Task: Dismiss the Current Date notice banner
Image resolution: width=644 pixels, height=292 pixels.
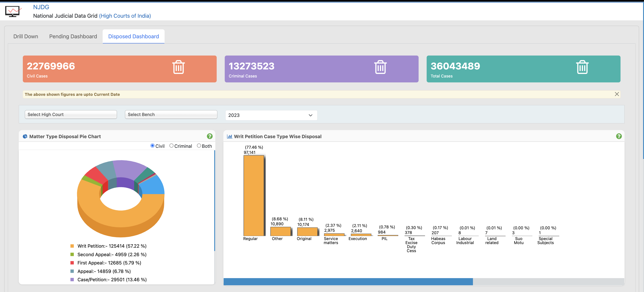Action: pos(616,94)
